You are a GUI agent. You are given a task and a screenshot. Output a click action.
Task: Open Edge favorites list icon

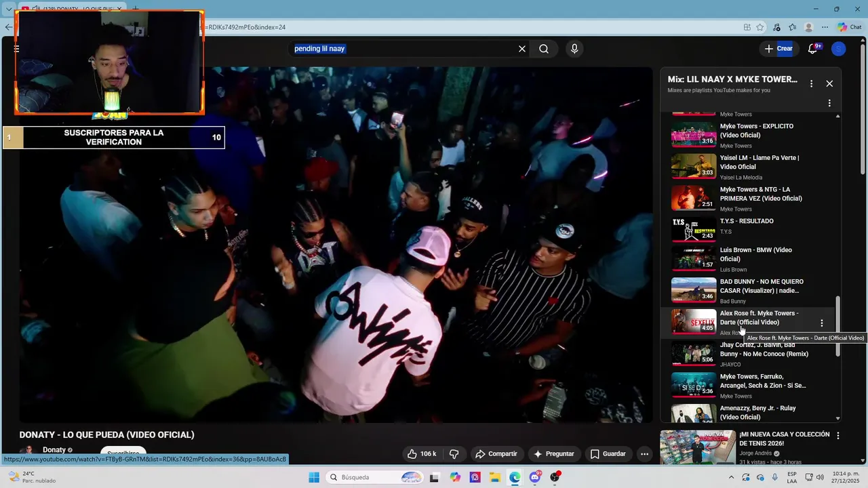[793, 27]
